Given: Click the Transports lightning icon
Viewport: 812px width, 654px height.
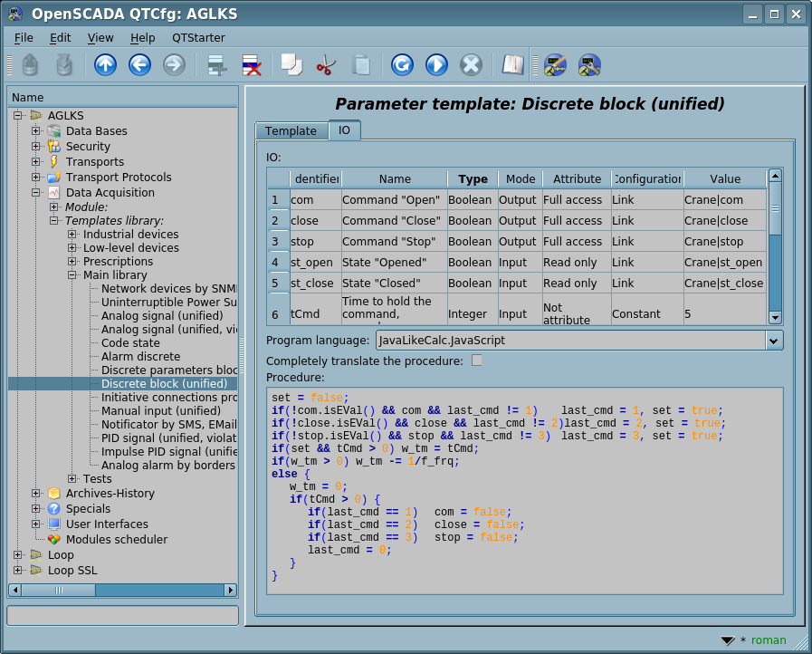Looking at the screenshot, I should click(x=53, y=161).
